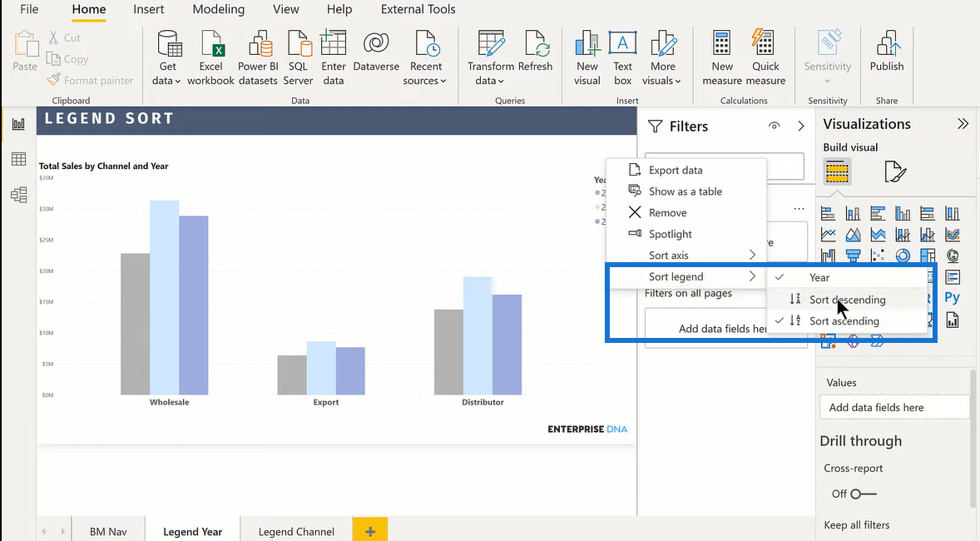This screenshot has width=980, height=541.
Task: Select the funnel chart visual
Action: pos(853,256)
